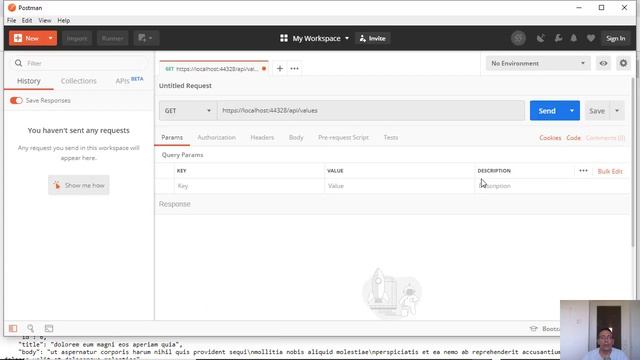Sign in to Postman
The image size is (640, 360).
coord(616,38)
